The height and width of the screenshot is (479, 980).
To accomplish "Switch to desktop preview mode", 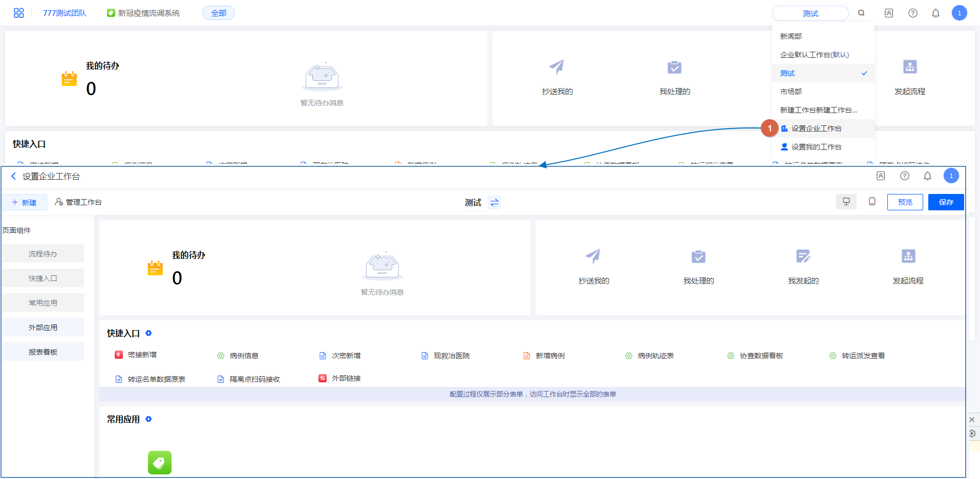I will tap(846, 202).
